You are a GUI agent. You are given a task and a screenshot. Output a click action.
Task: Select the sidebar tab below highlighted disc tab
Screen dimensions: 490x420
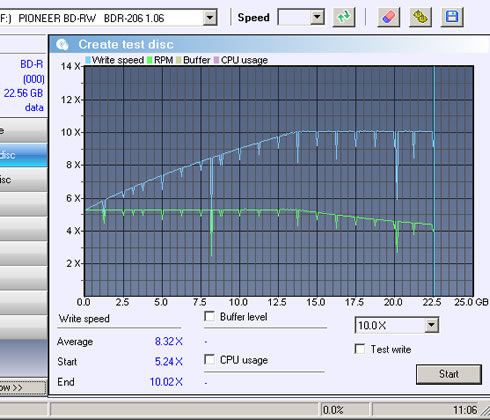click(x=23, y=180)
